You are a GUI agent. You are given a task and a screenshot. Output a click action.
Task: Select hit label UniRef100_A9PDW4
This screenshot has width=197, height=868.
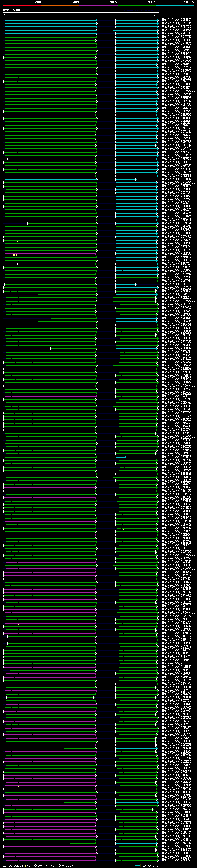click(x=177, y=47)
